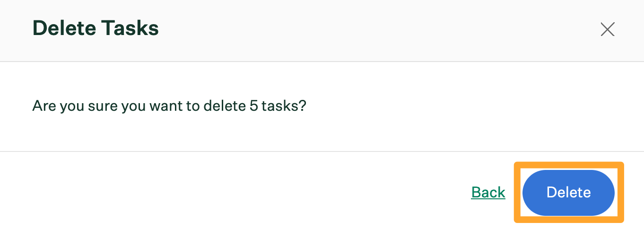Activate the highlighted Delete button
The height and width of the screenshot is (231, 644).
568,193
